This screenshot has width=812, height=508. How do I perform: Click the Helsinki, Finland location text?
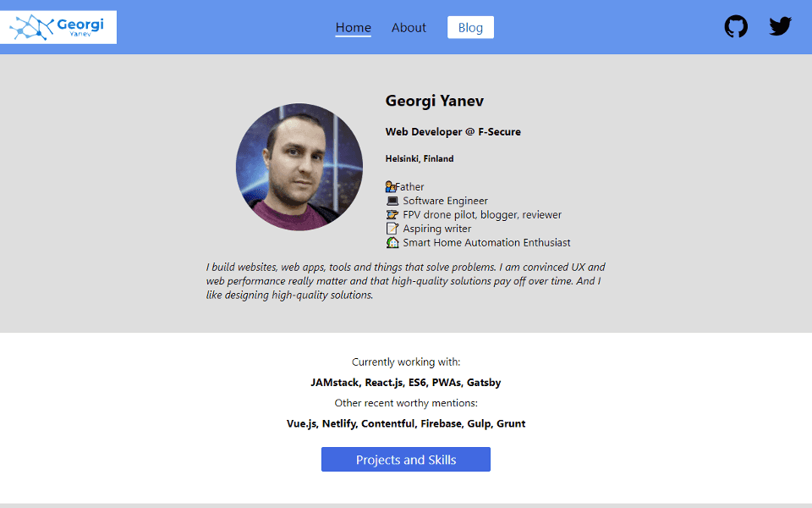(420, 158)
